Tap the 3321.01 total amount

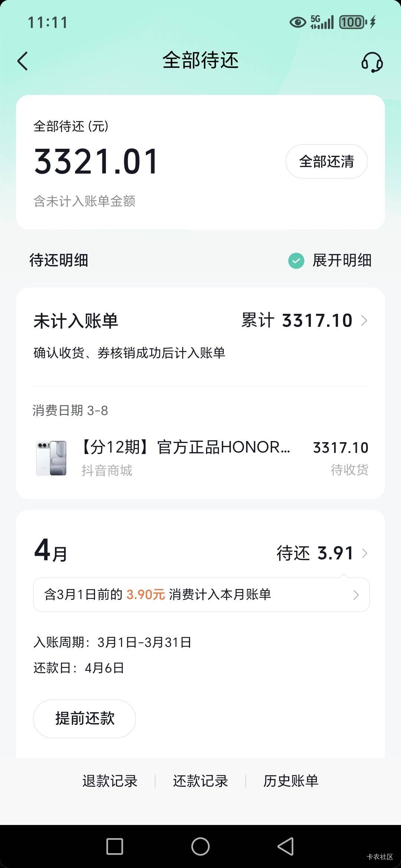click(97, 162)
